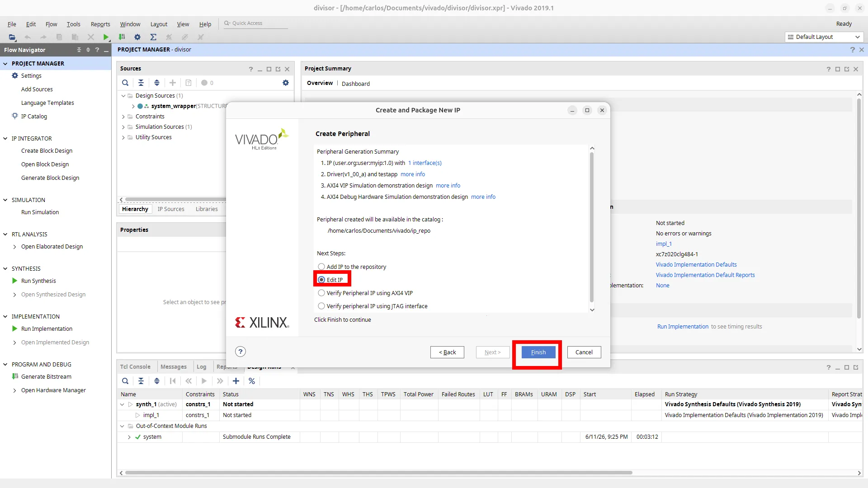Click the Quick Access search field
This screenshot has width=868, height=488.
click(x=256, y=23)
